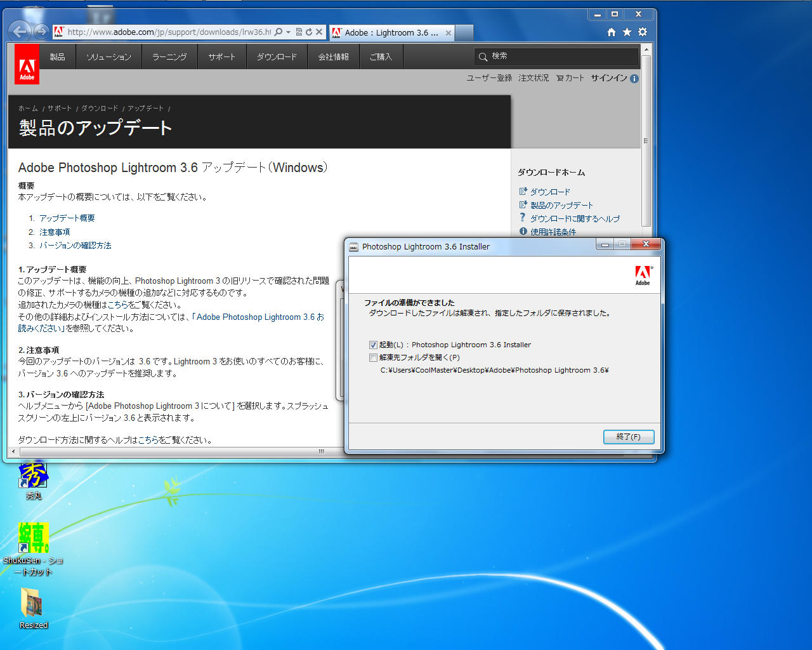The height and width of the screenshot is (650, 812).
Task: Open the サポート navigation menu
Action: (x=222, y=56)
